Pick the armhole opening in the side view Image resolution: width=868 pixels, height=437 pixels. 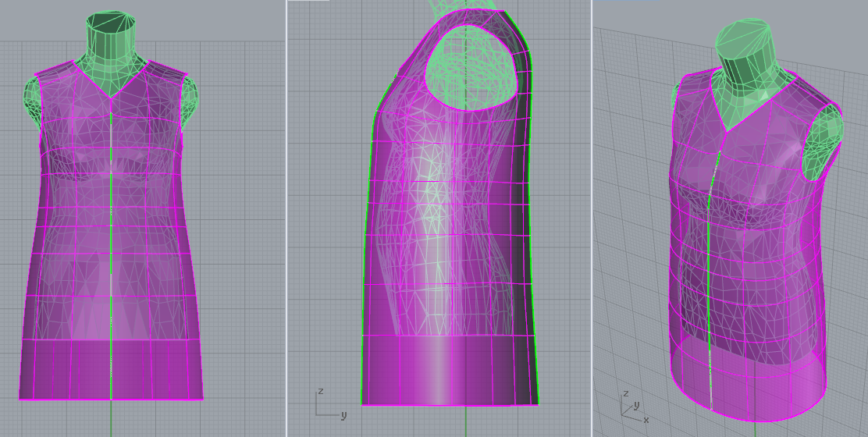coord(473,67)
